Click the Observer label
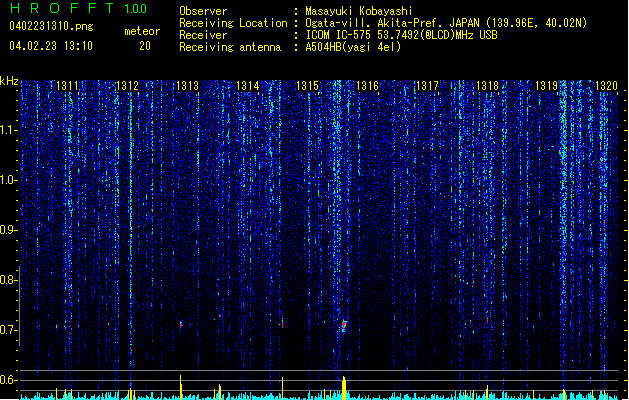This screenshot has height=400, width=629. [x=203, y=11]
